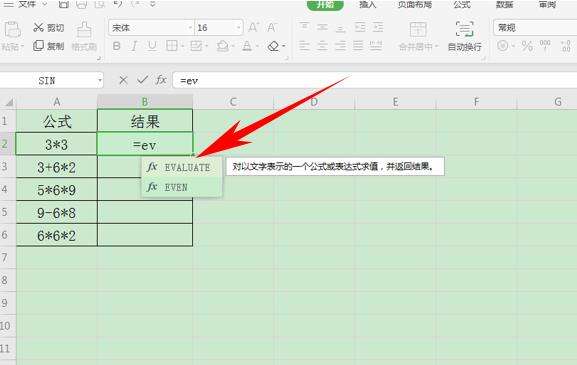Click the decrease indent icon
This screenshot has height=365, width=577.
click(360, 27)
